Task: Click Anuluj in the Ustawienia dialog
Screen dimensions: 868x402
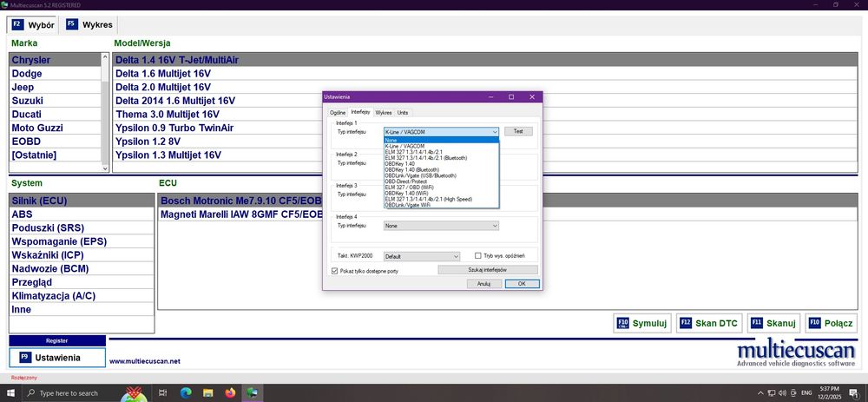Action: [x=483, y=284]
